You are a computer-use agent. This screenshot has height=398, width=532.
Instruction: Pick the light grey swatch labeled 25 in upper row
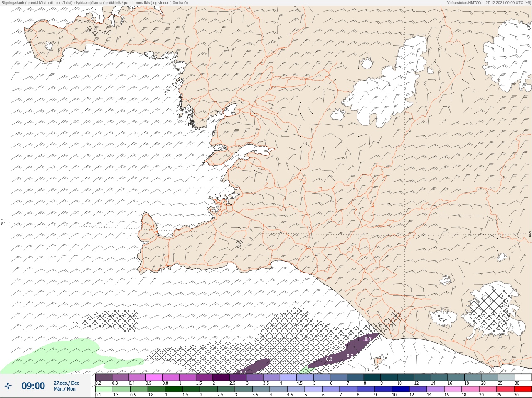[x=506, y=377]
